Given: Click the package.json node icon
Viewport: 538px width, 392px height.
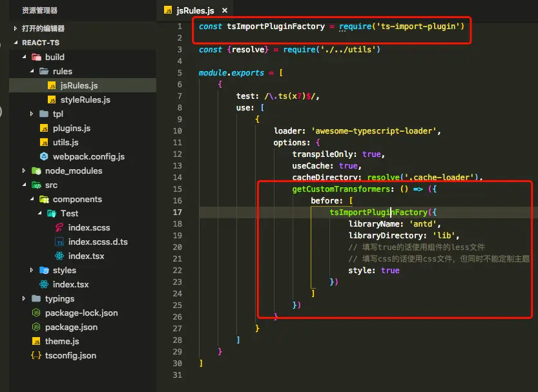Looking at the screenshot, I should pyautogui.click(x=36, y=327).
